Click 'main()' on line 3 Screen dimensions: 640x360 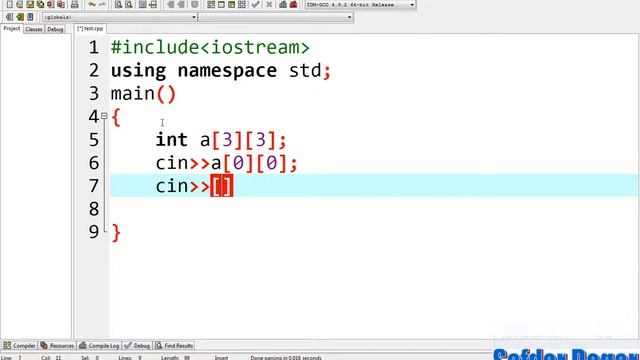(143, 94)
